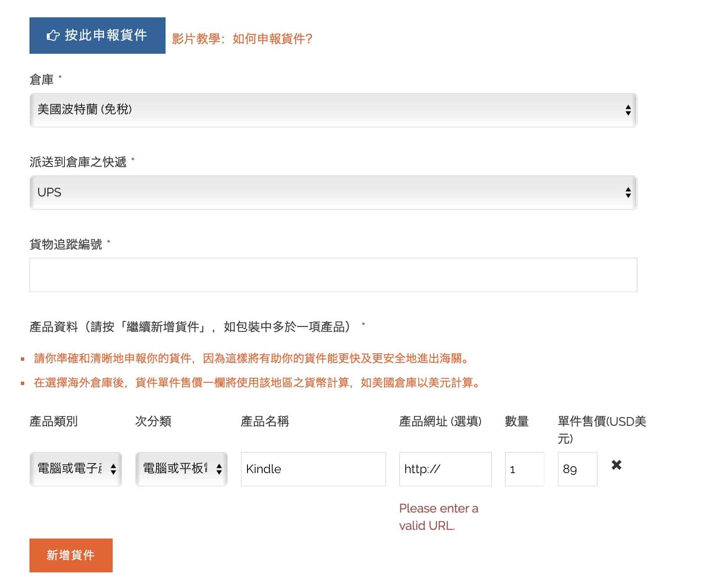The image size is (703, 588).
Task: Open the 美國波特蘭 (免稅) warehouse dropdown
Action: point(333,110)
